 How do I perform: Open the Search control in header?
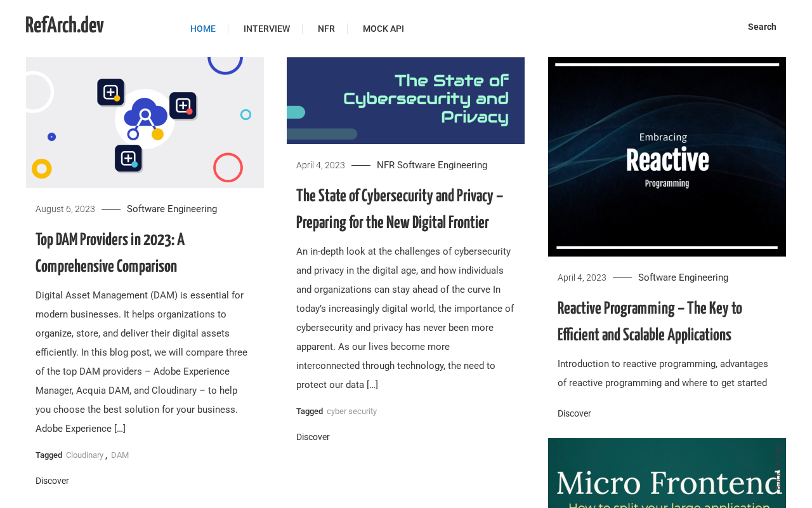[x=762, y=27]
